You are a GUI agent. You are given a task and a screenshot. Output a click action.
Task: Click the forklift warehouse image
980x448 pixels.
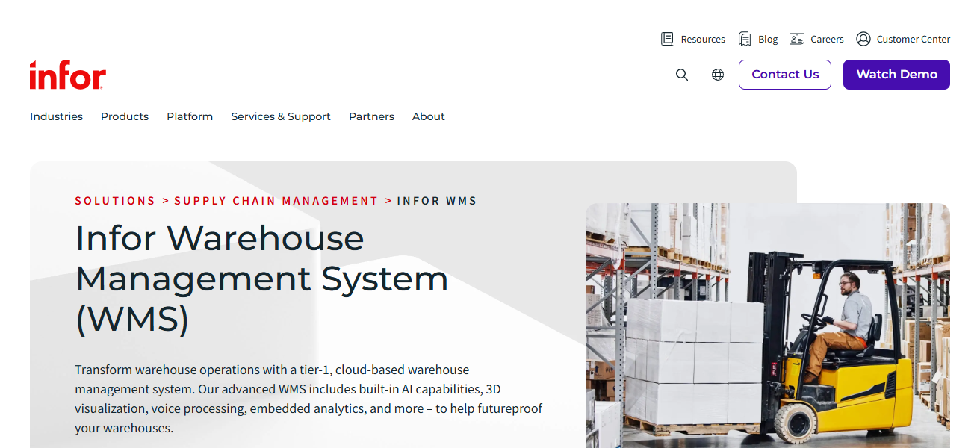pyautogui.click(x=768, y=326)
